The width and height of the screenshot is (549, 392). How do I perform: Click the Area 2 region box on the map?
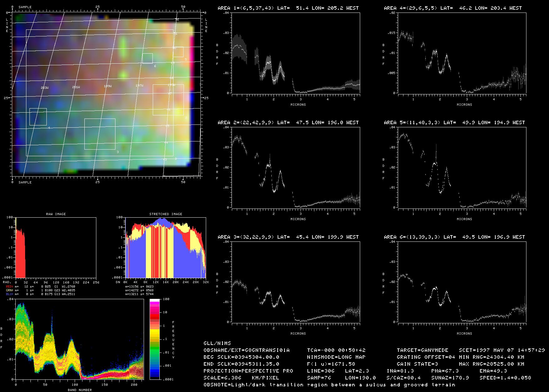(x=168, y=100)
